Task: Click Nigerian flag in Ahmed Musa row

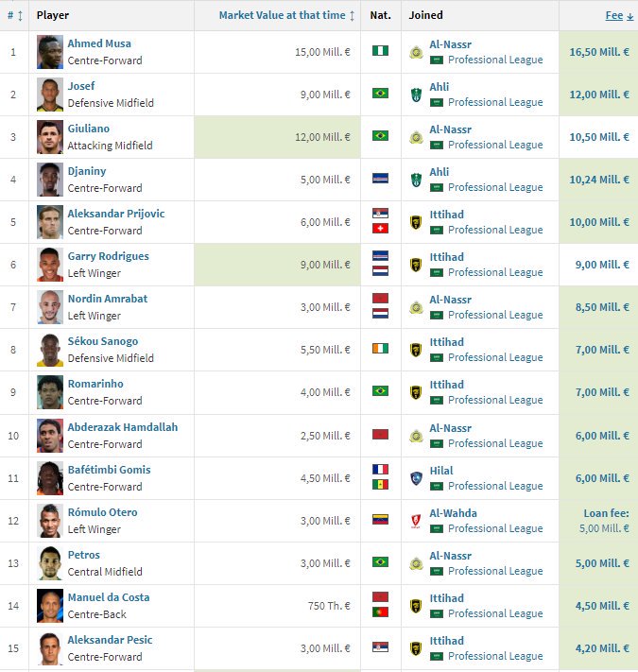Action: point(381,51)
